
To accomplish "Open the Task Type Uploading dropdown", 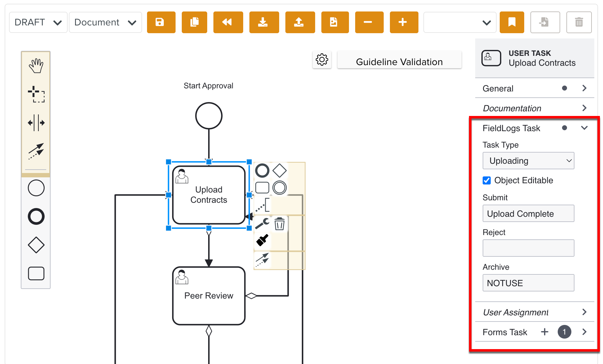I will tap(528, 161).
